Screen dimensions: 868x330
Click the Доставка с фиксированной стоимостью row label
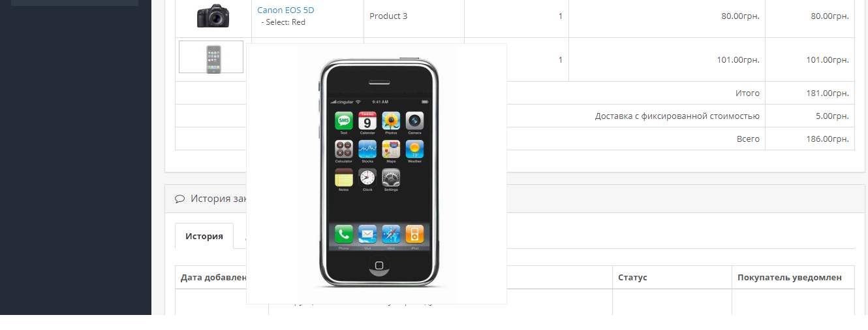click(x=677, y=116)
